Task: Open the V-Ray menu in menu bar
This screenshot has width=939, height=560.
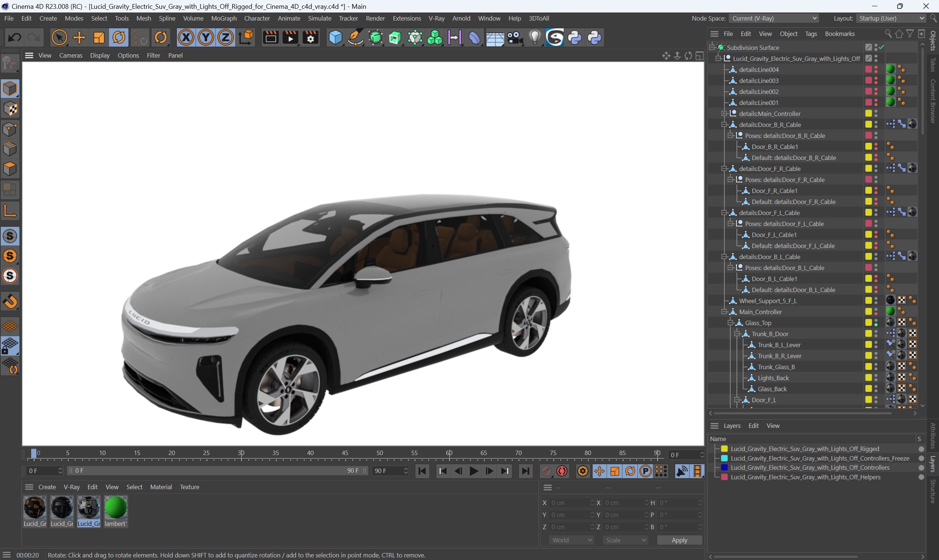Action: (437, 18)
